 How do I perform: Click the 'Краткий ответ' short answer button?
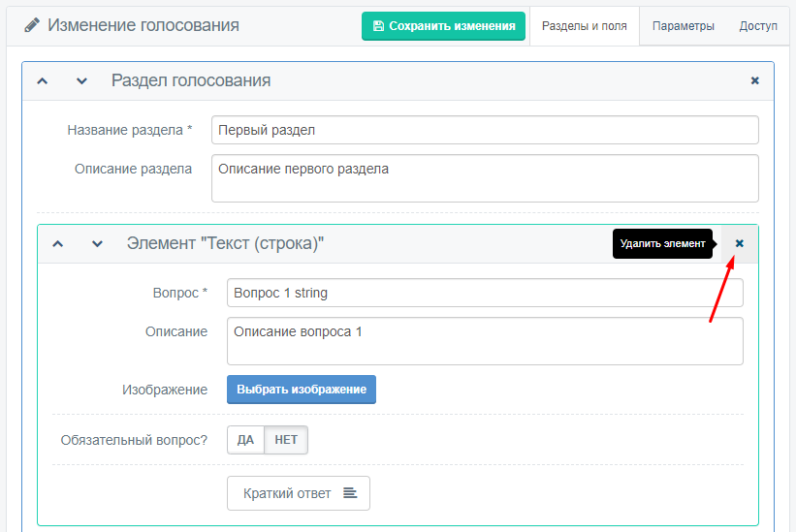[x=299, y=493]
